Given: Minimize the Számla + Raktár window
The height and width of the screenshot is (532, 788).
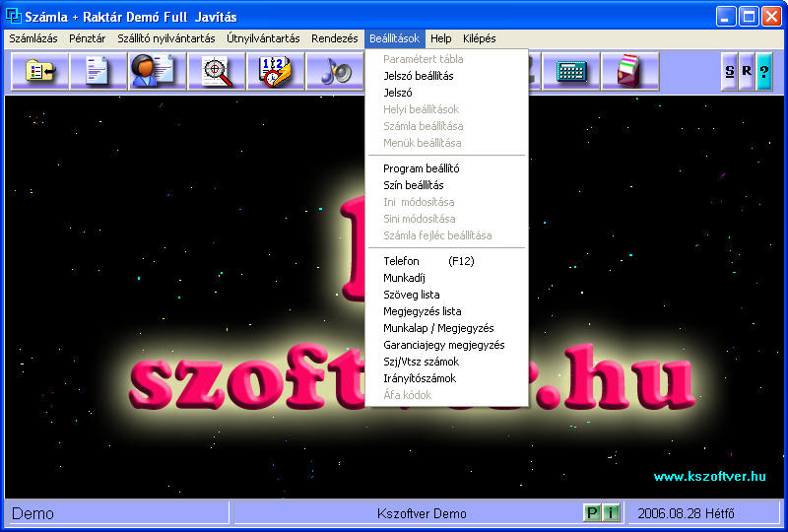Looking at the screenshot, I should 726,16.
